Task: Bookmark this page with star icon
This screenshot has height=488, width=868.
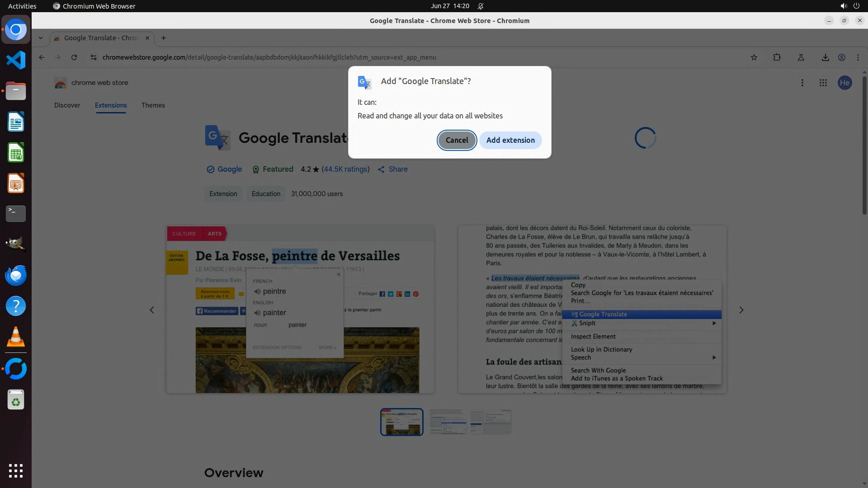Action: 754,57
